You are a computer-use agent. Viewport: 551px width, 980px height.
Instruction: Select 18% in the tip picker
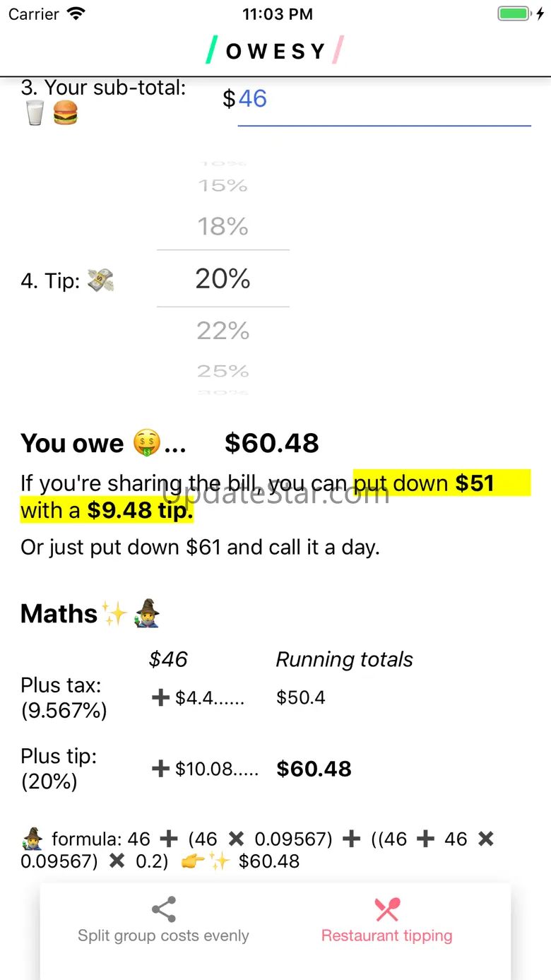(223, 226)
